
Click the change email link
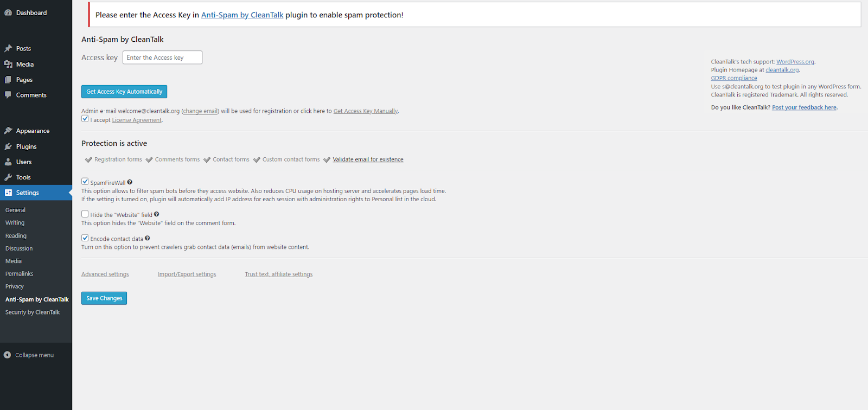pyautogui.click(x=200, y=111)
